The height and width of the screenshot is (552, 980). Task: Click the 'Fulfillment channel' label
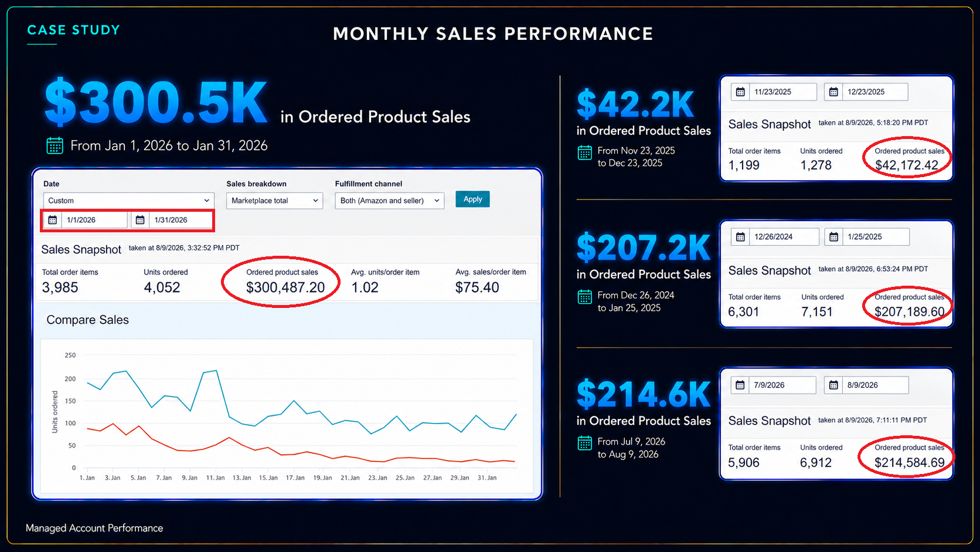(369, 184)
